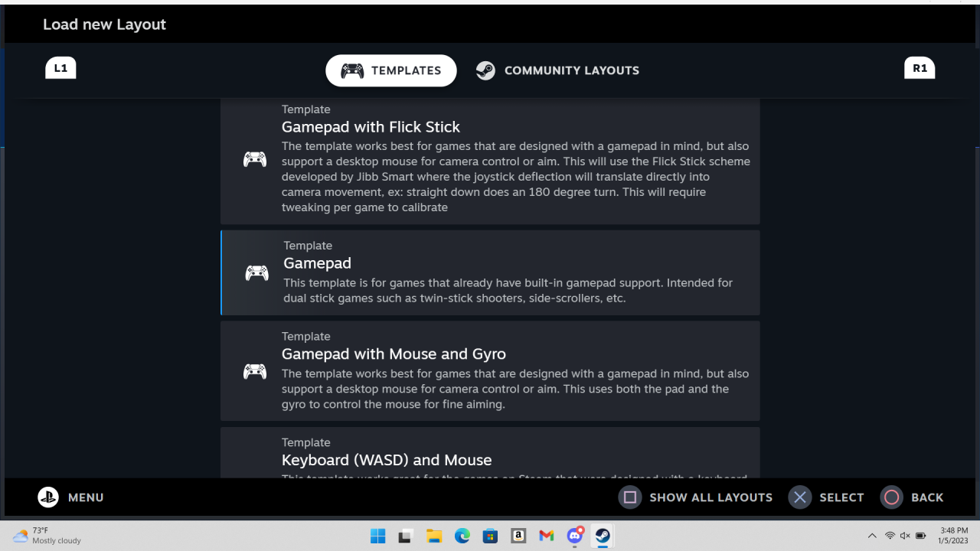
Task: Click the Steam taskbar icon
Action: pos(603,536)
